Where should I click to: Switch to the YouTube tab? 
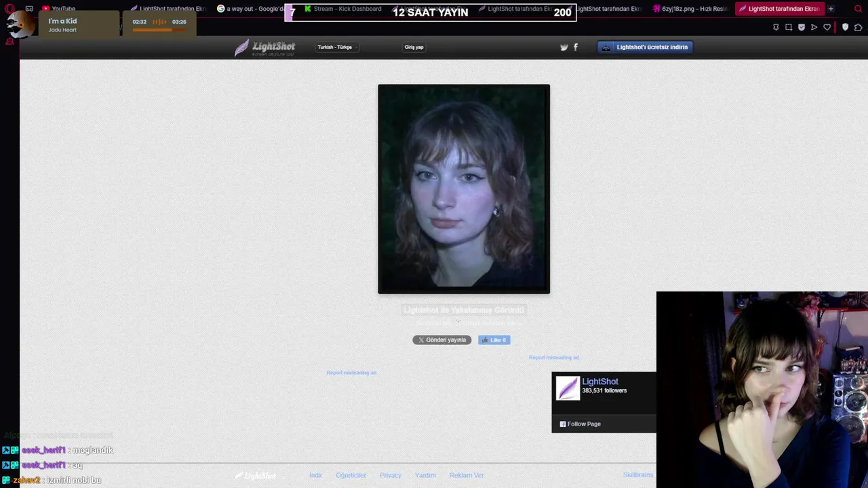pos(58,9)
